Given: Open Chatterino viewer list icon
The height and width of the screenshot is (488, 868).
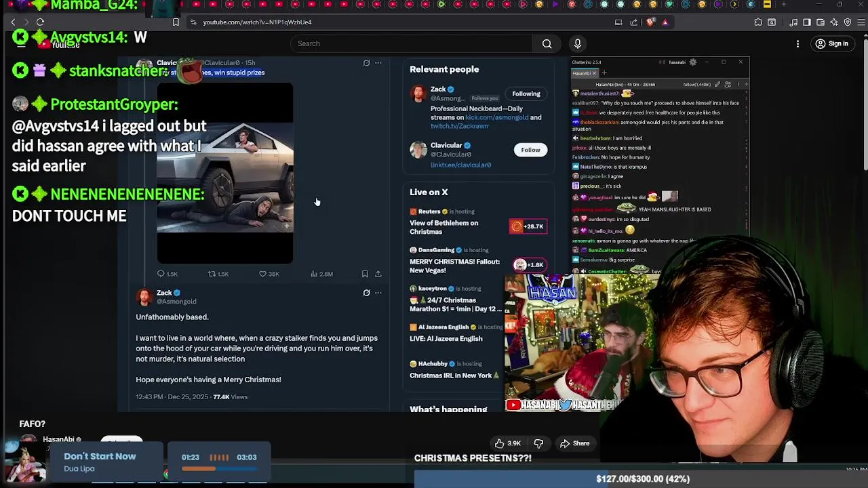Looking at the screenshot, I should pos(728,85).
